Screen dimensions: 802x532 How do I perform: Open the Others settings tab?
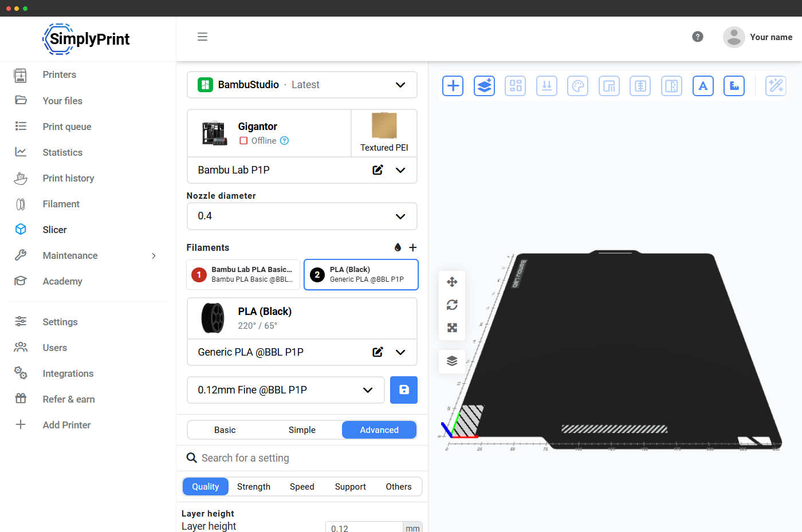click(399, 487)
